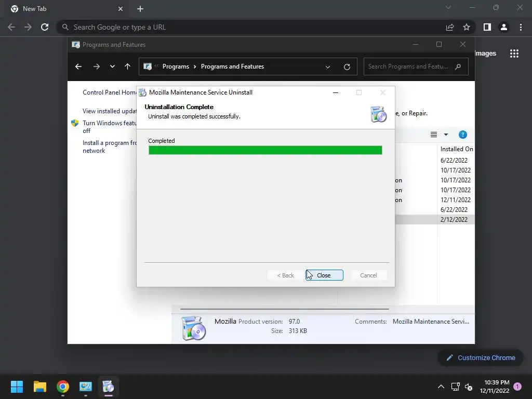Expand the view options dropdown arrow
Screen dimensions: 532x399
446,135
